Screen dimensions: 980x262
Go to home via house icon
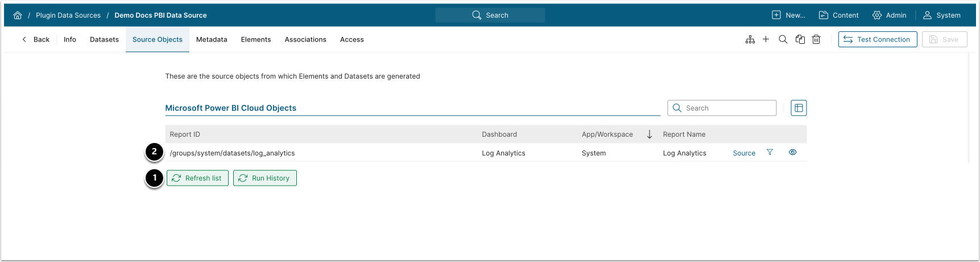pos(18,15)
